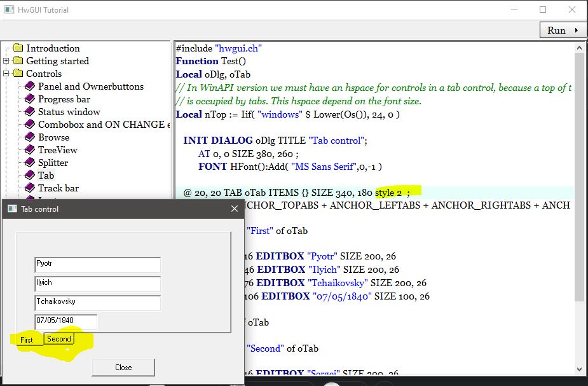Click the Tchaikovsky edit box
The height and width of the screenshot is (386, 588).
pos(97,303)
